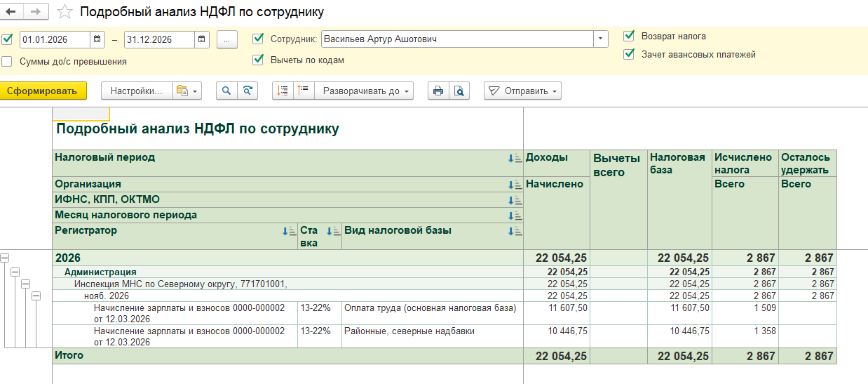868x384 pixels.
Task: Click sort icon in 'Организация' header
Action: (x=515, y=185)
